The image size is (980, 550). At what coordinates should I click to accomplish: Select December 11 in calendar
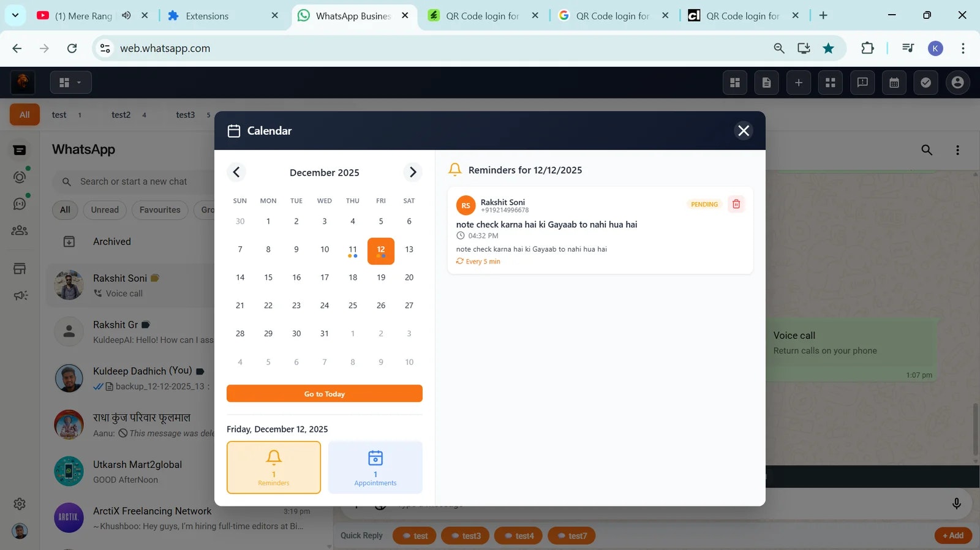(353, 250)
